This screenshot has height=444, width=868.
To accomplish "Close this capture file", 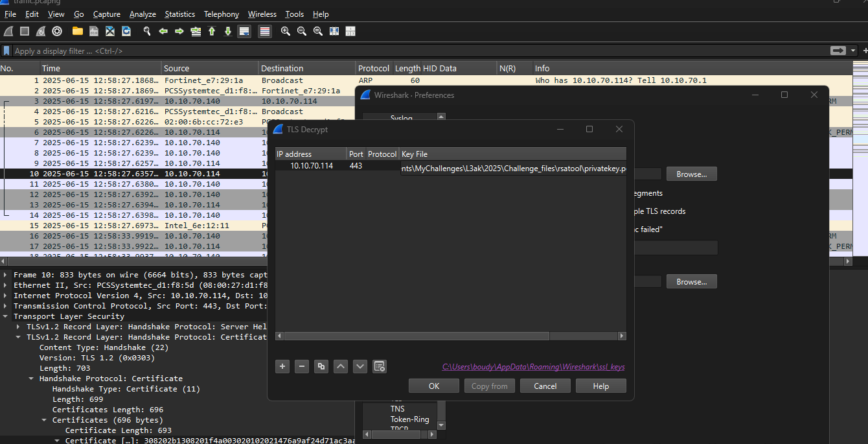I will click(110, 31).
